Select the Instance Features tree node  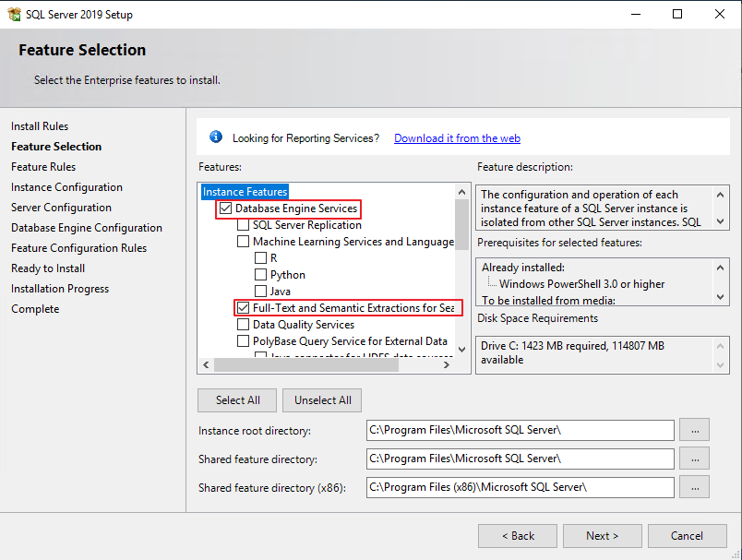[x=245, y=192]
